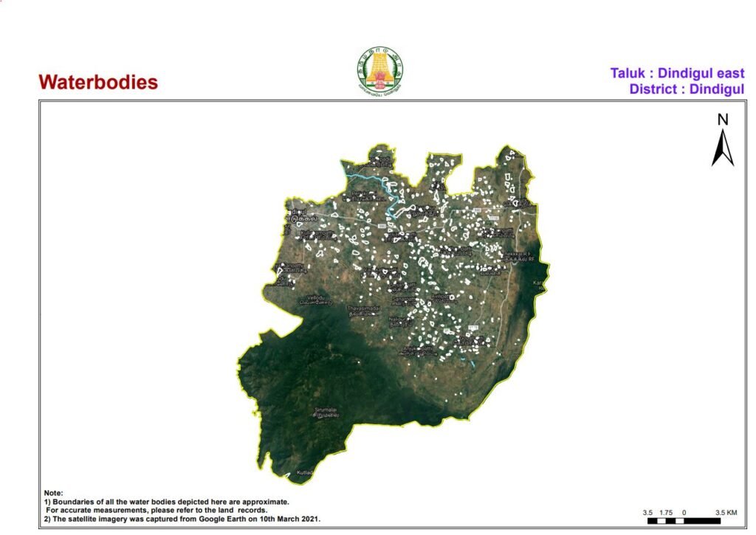Click the Sirumalai place label on map
This screenshot has height=535, width=756.
click(x=326, y=410)
